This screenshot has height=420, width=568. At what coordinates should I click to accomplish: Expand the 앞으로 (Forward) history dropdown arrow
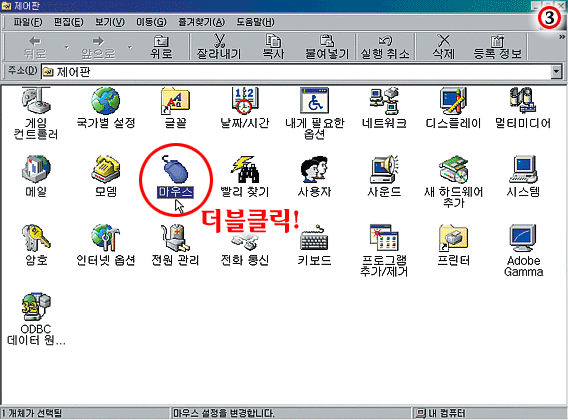[x=129, y=47]
